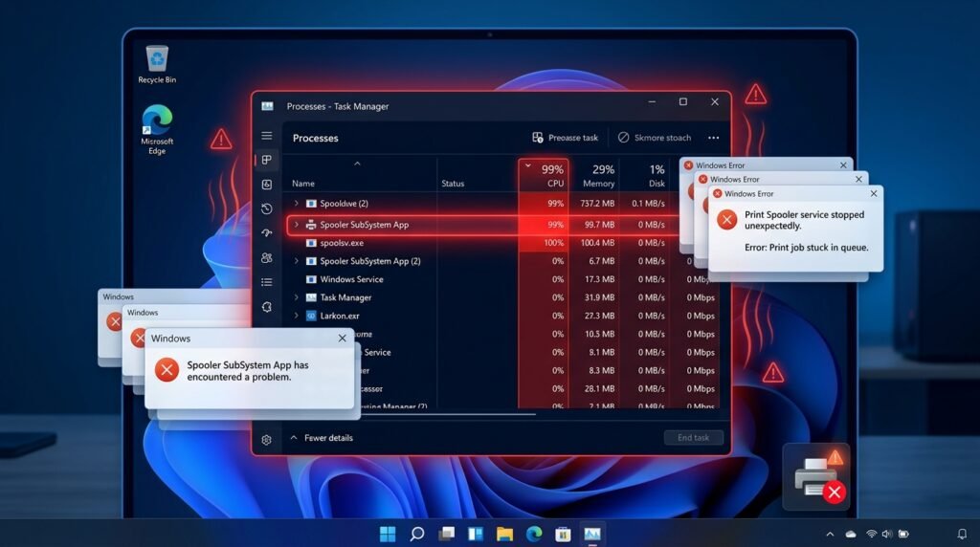Expand the Larkon.exr process row

coord(297,316)
